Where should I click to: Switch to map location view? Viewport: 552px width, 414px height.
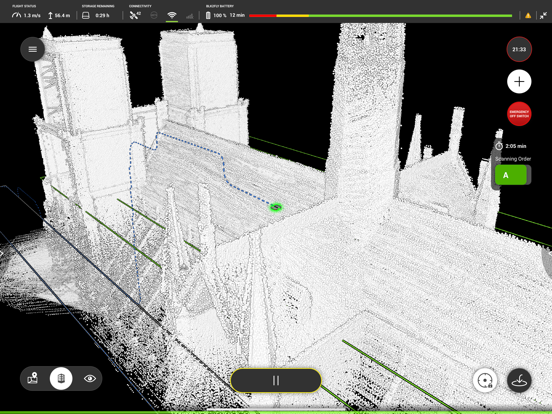click(x=33, y=378)
